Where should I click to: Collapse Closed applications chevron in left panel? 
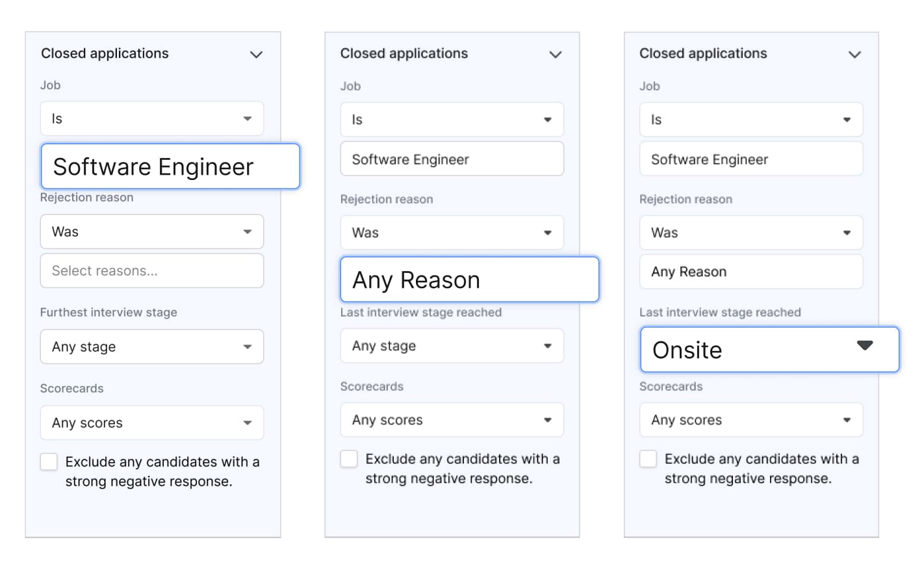click(256, 55)
